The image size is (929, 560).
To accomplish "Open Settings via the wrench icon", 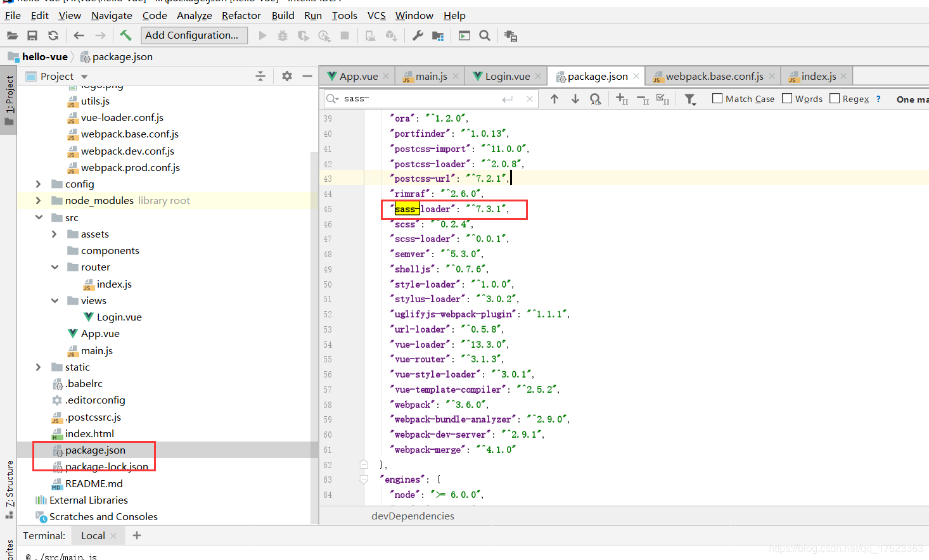I will 418,35.
